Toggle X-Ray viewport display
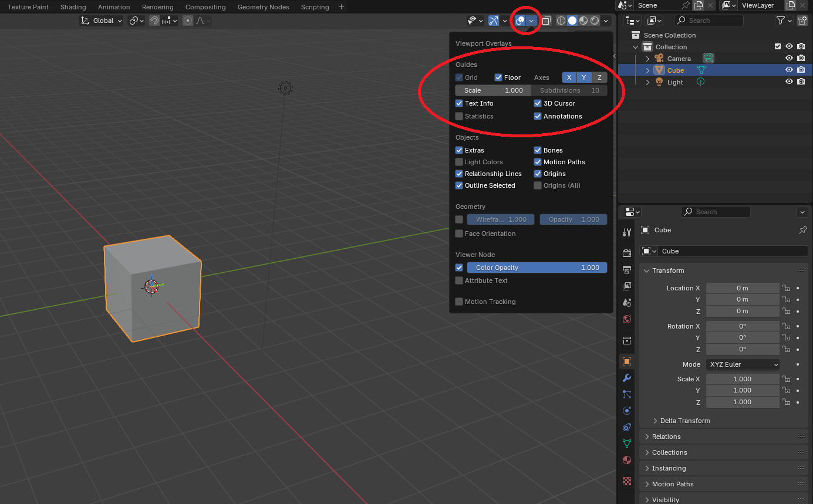 click(x=546, y=21)
